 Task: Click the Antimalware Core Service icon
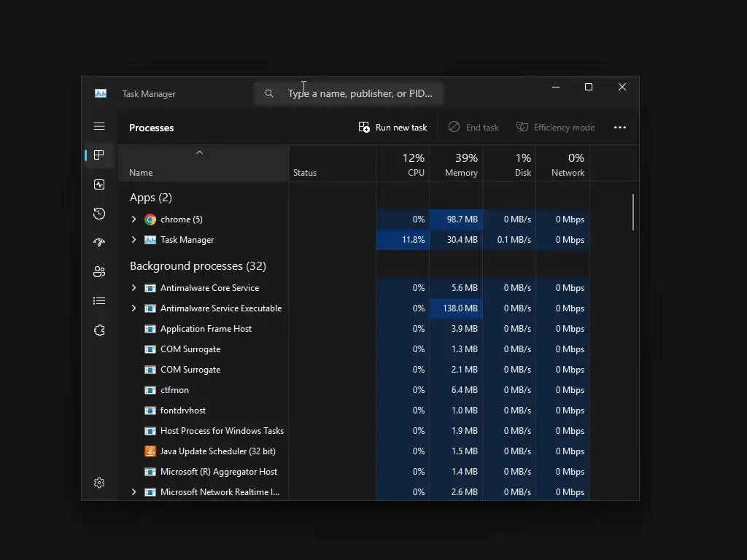click(150, 288)
